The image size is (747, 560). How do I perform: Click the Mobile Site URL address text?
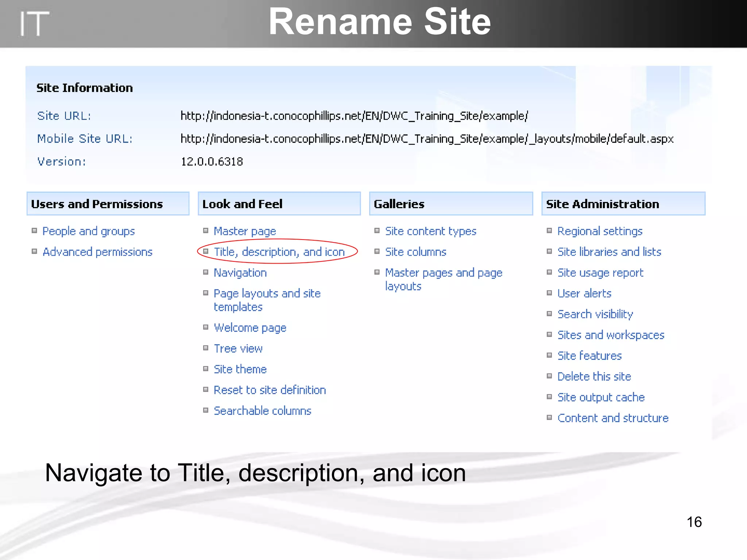click(x=427, y=139)
